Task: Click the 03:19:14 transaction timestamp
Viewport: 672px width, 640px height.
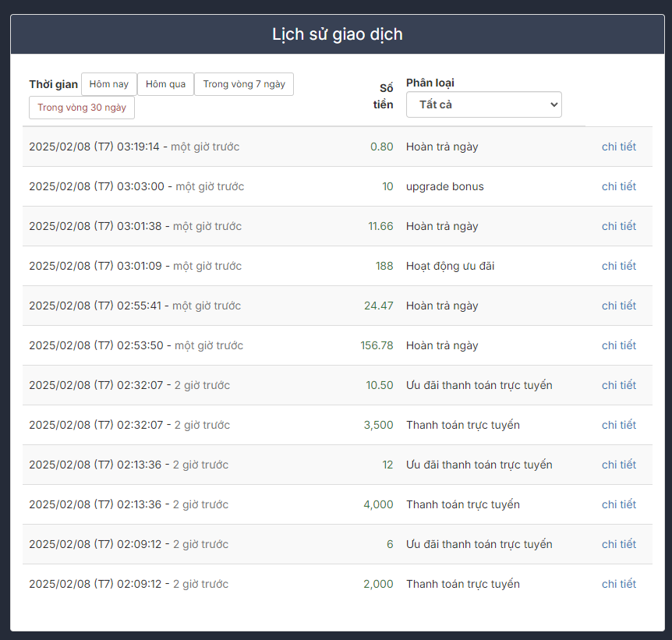Action: coord(94,147)
